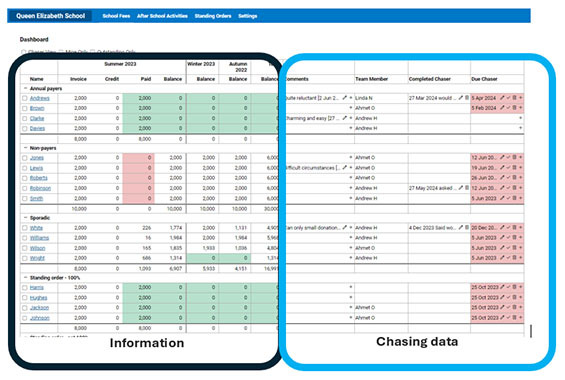The image size is (565, 380).
Task: Delete the Johnson '25 Oct 2023' due chaser
Action: [515, 317]
